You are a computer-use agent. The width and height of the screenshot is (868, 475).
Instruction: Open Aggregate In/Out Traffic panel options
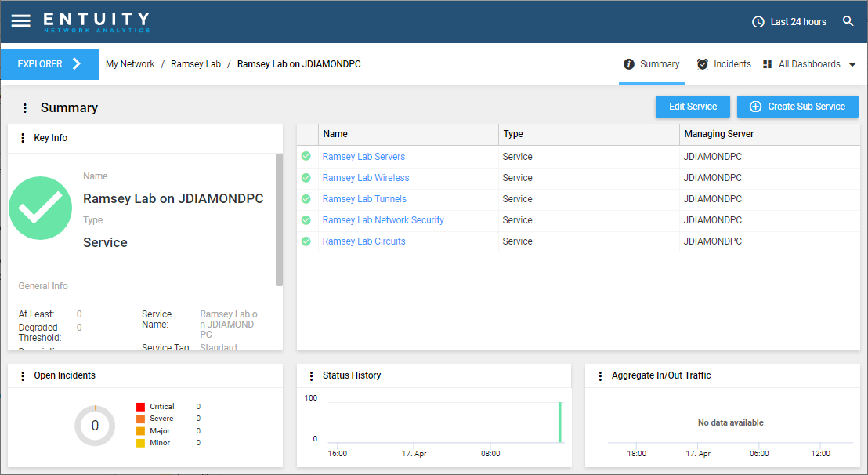(x=600, y=376)
